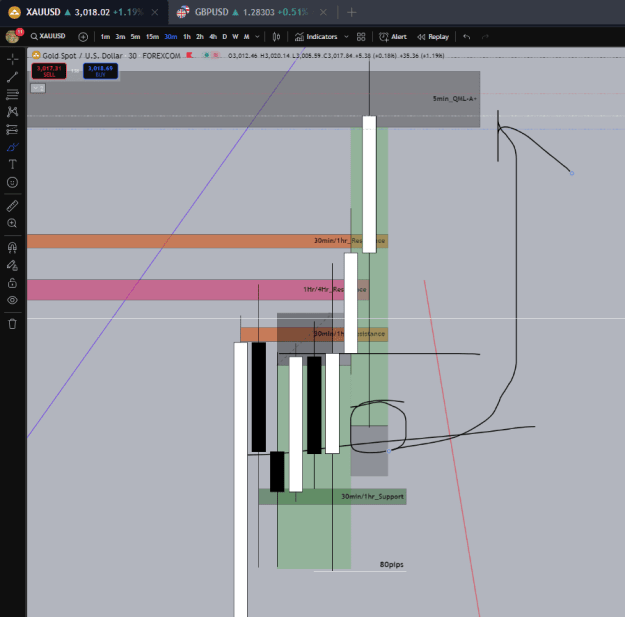The width and height of the screenshot is (625, 617).
Task: Switch to the 15m timeframe
Action: (x=152, y=37)
